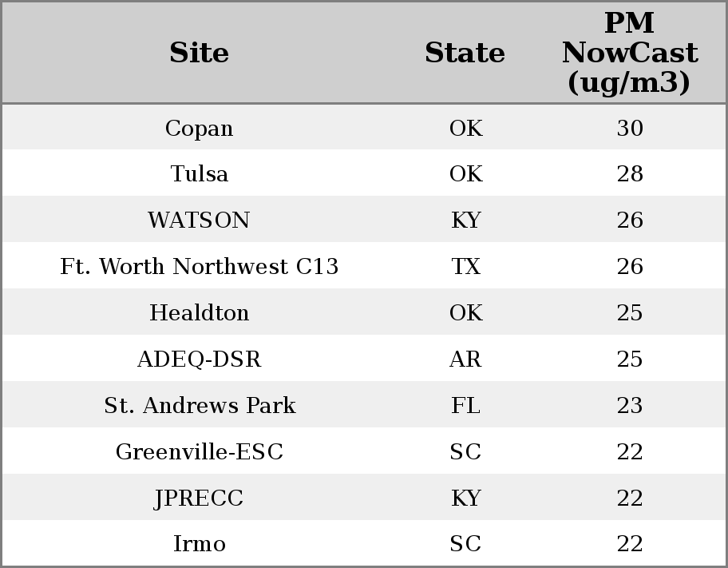Image resolution: width=728 pixels, height=568 pixels.
Task: Click the PM NowCast column header
Action: click(x=630, y=53)
